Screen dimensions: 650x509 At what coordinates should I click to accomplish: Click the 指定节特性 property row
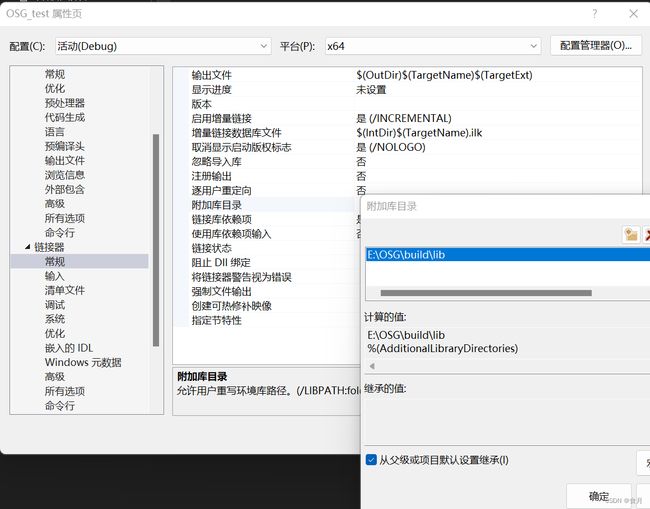274,320
